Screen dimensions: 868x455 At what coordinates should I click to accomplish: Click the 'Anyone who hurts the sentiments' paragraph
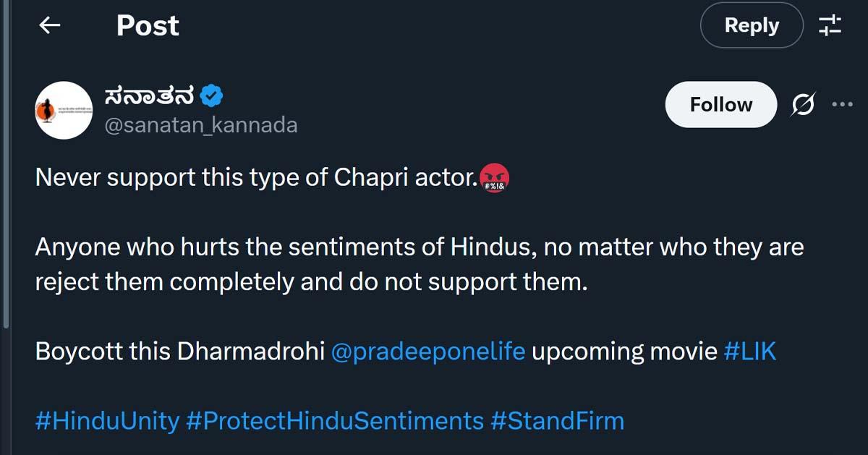[x=419, y=264]
